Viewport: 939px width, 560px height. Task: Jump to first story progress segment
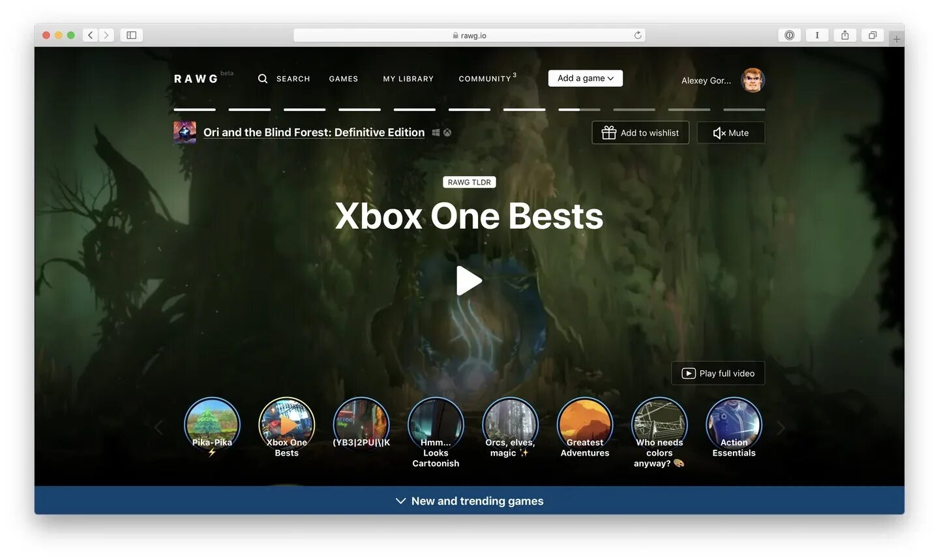coord(194,110)
